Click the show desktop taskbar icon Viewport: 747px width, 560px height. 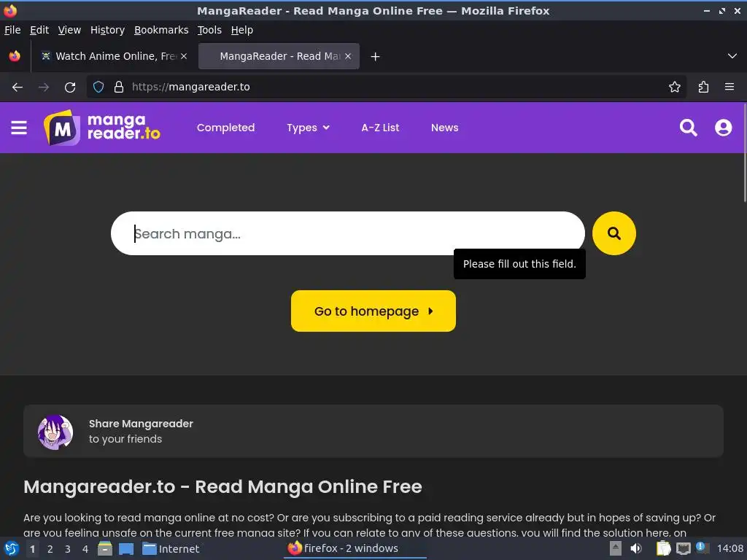click(x=125, y=549)
